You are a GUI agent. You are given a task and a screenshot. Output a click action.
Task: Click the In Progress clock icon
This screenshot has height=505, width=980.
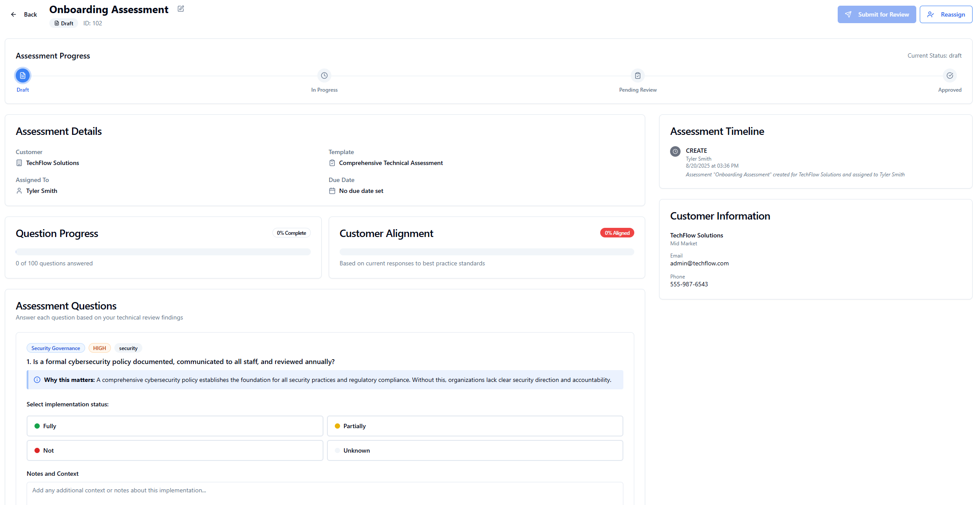[324, 76]
